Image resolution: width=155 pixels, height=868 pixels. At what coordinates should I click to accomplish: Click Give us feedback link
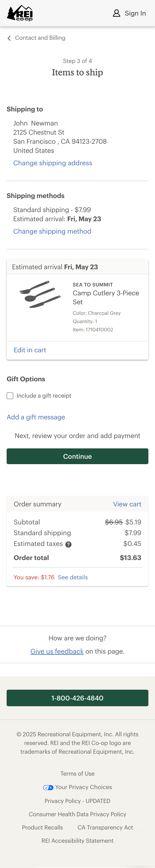tap(57, 651)
